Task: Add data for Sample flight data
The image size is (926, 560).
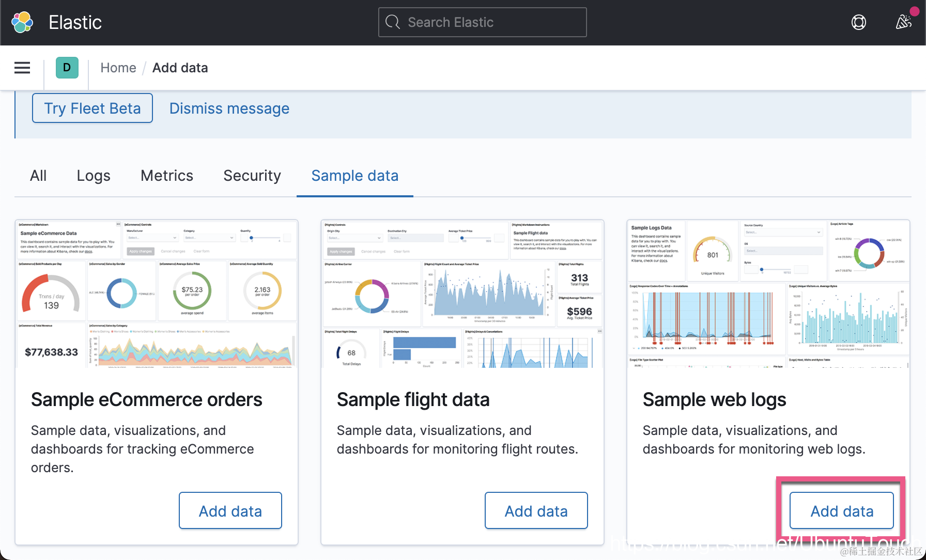Action: click(x=536, y=510)
